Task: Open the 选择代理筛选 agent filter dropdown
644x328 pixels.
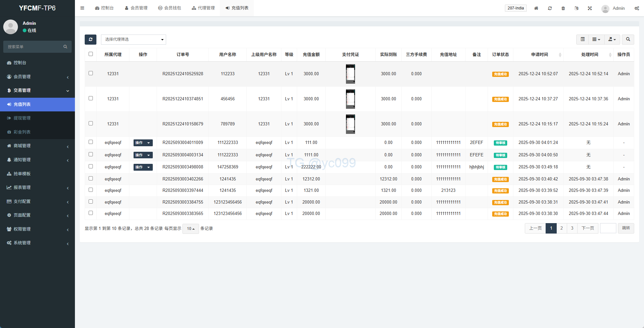Action: [x=134, y=39]
